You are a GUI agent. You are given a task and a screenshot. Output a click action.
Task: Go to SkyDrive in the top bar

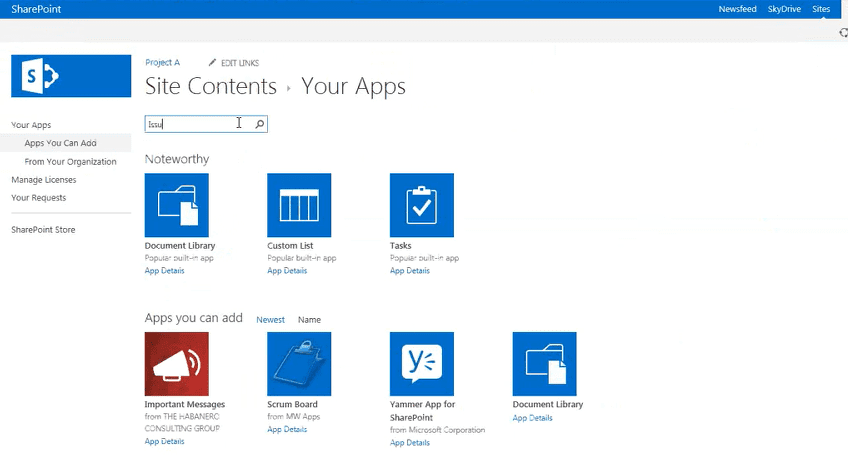[784, 9]
